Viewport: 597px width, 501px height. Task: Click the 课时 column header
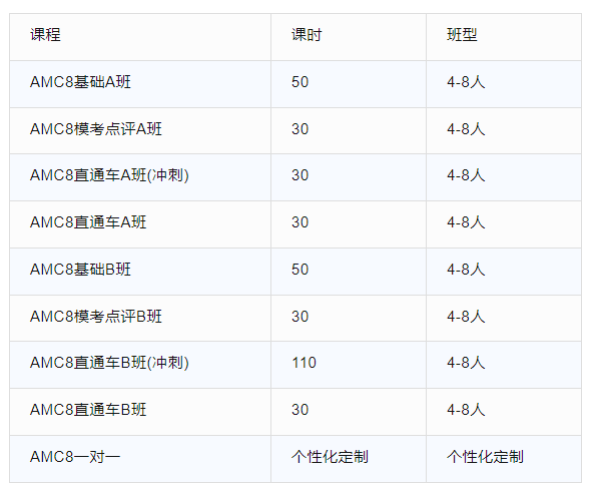click(x=306, y=35)
